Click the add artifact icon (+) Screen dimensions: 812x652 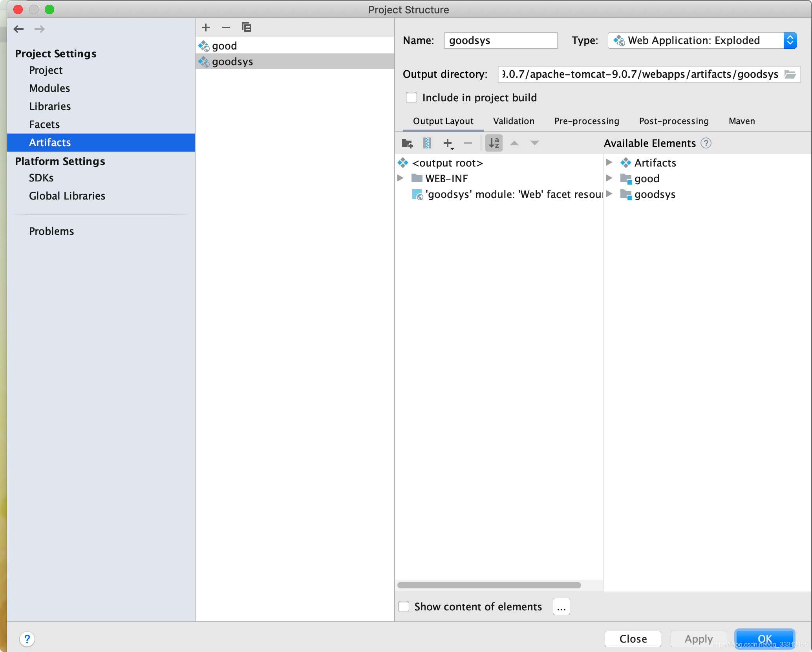coord(206,27)
